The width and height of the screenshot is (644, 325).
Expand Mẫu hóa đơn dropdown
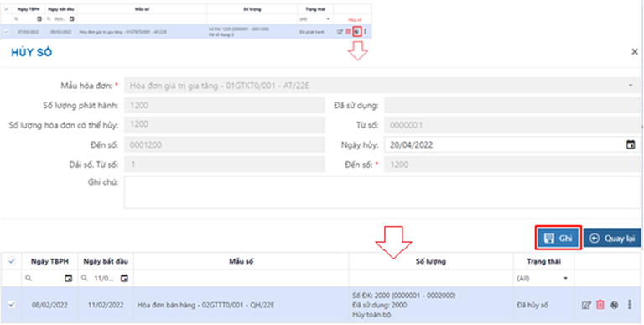(x=631, y=86)
